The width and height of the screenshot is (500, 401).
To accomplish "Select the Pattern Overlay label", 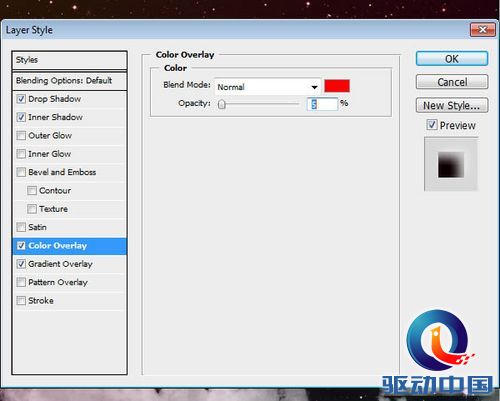I will pos(58,282).
